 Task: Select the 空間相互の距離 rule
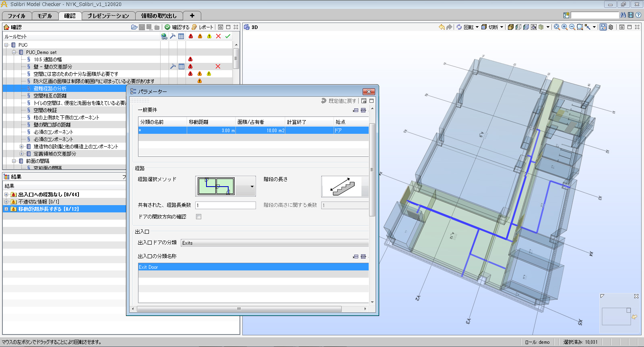coord(50,96)
